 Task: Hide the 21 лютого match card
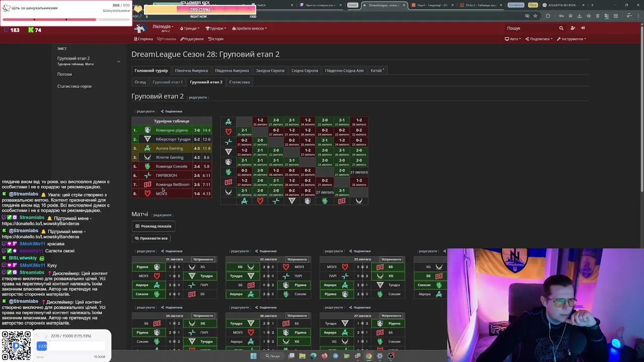coord(203,259)
